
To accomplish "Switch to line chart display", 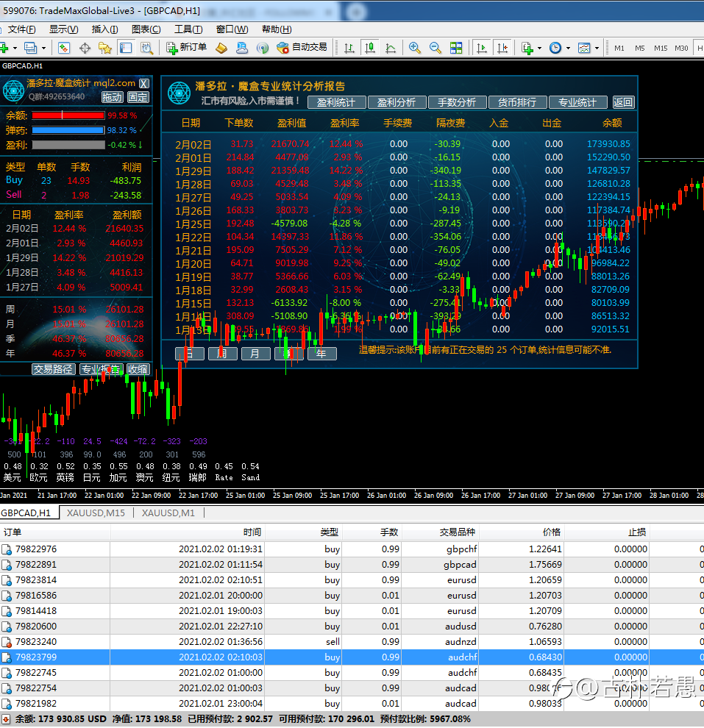I will pos(391,48).
